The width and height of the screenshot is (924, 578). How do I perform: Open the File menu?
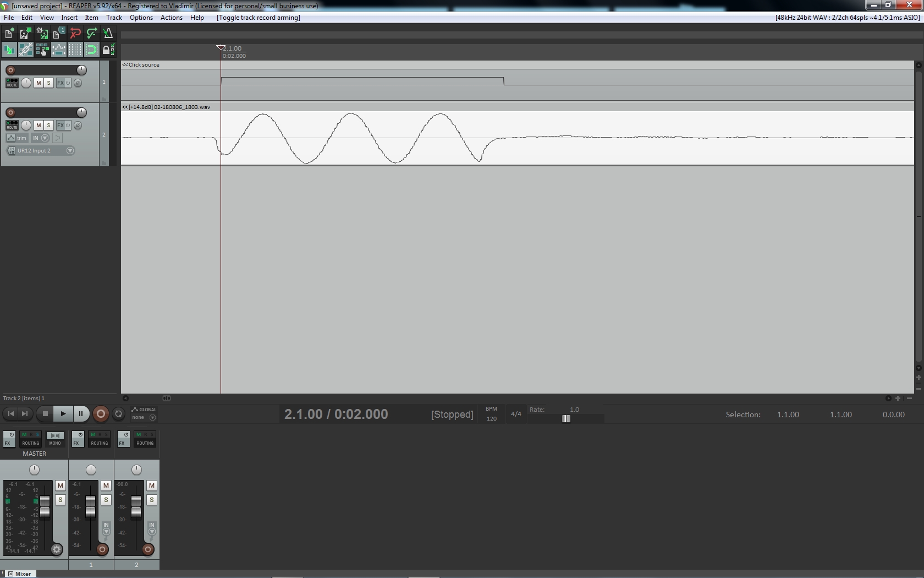click(9, 18)
